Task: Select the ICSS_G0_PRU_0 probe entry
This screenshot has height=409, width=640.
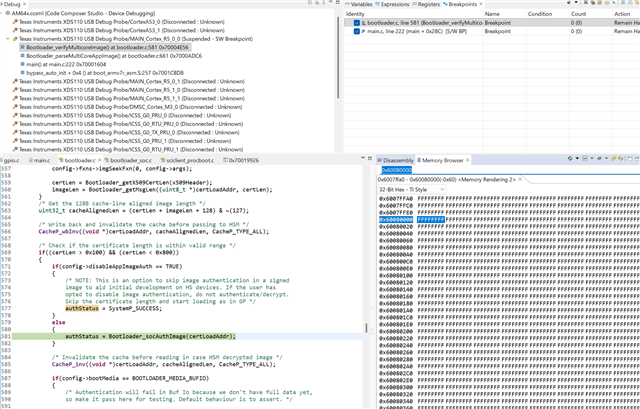Action: click(x=126, y=116)
